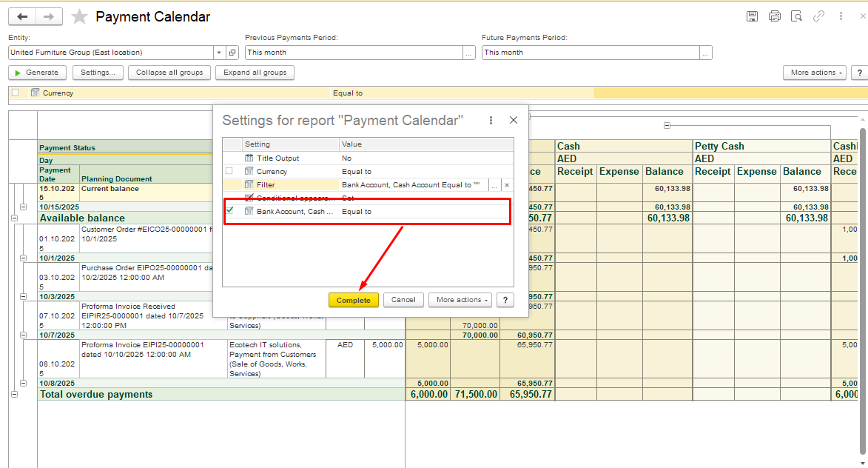The height and width of the screenshot is (468, 868).
Task: Print the report with printer icon
Action: (774, 16)
